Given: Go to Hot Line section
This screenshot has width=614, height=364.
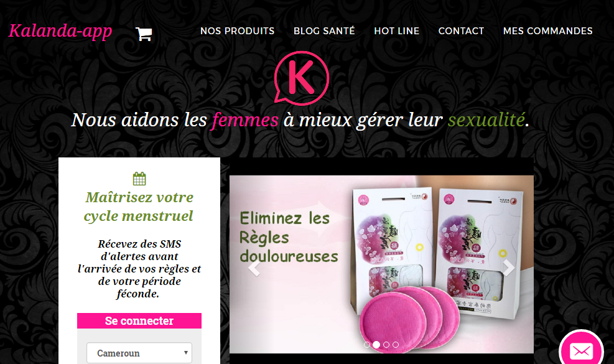Looking at the screenshot, I should (x=397, y=31).
